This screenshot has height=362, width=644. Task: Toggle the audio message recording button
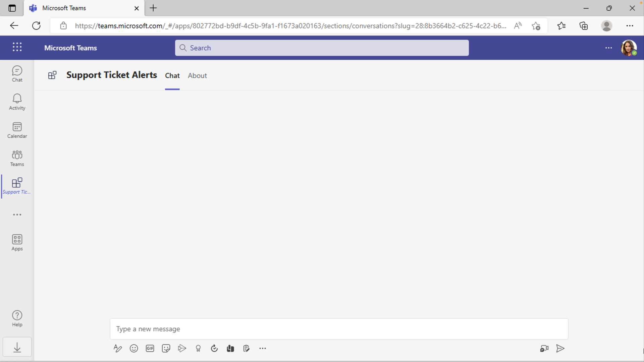[x=544, y=348]
